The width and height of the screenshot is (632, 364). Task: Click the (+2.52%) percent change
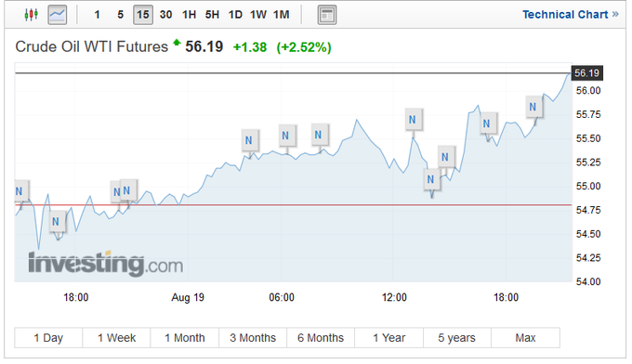pos(304,47)
